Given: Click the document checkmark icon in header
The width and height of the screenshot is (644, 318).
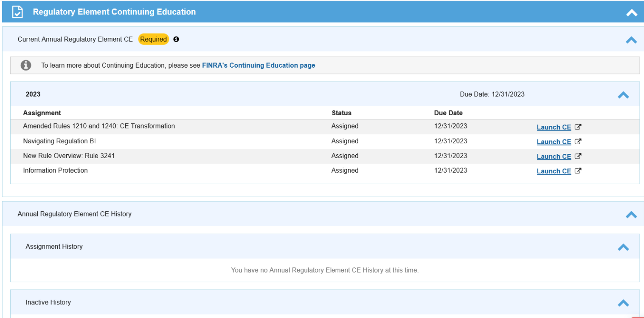Looking at the screenshot, I should pyautogui.click(x=17, y=12).
